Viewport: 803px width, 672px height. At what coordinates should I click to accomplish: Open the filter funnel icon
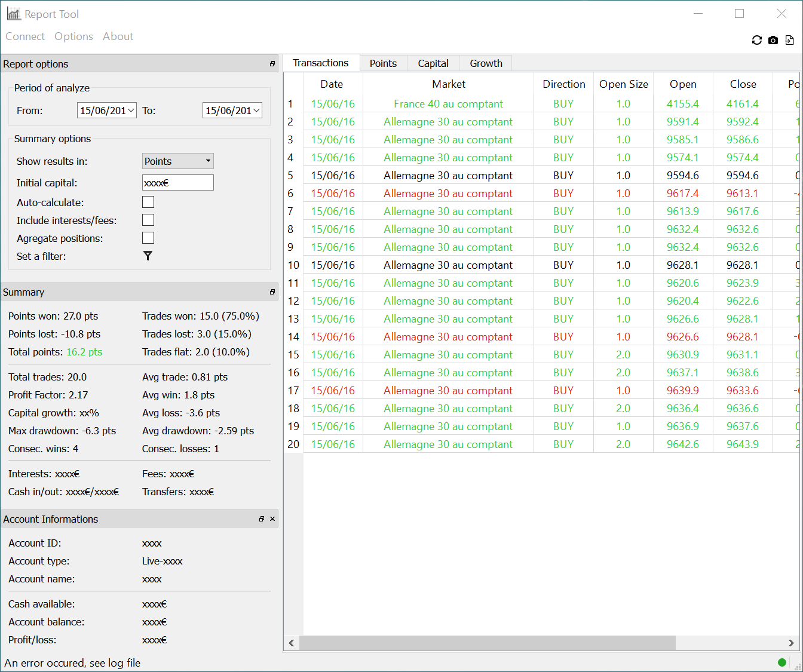coord(148,256)
